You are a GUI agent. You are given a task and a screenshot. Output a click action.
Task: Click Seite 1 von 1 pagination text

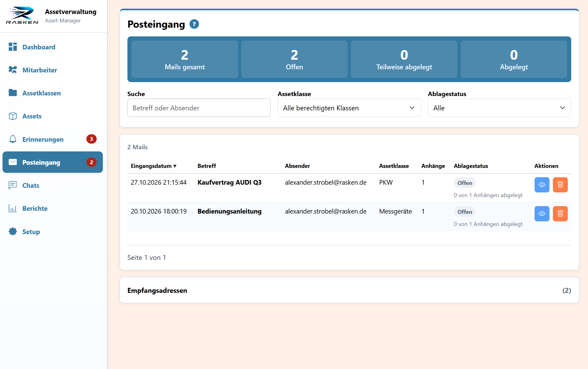click(147, 257)
